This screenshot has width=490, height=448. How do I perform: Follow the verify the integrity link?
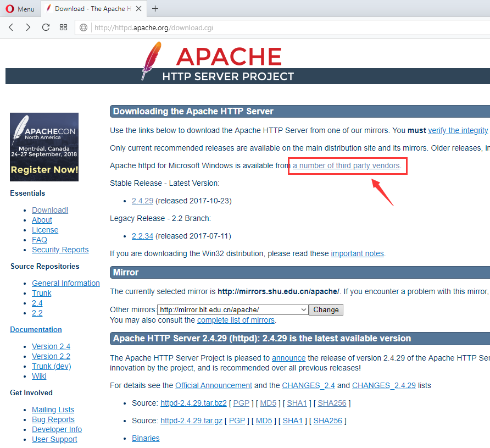tap(458, 130)
